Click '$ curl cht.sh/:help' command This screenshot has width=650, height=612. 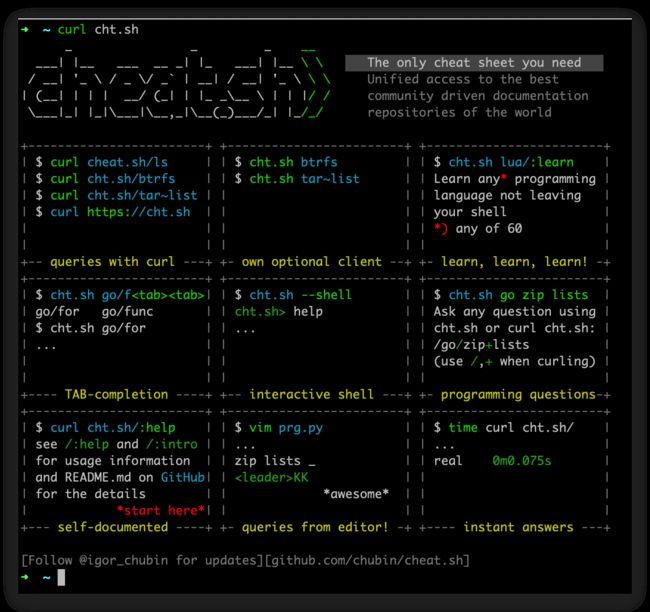point(105,427)
